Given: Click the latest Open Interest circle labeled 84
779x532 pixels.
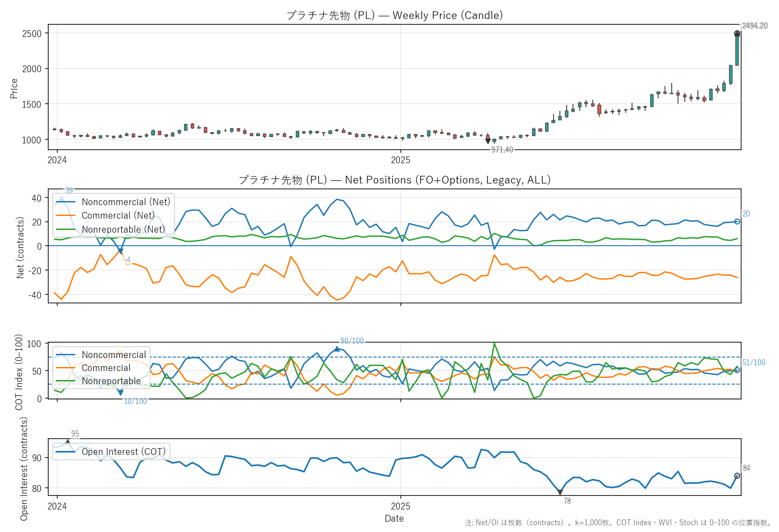Looking at the screenshot, I should [x=737, y=476].
